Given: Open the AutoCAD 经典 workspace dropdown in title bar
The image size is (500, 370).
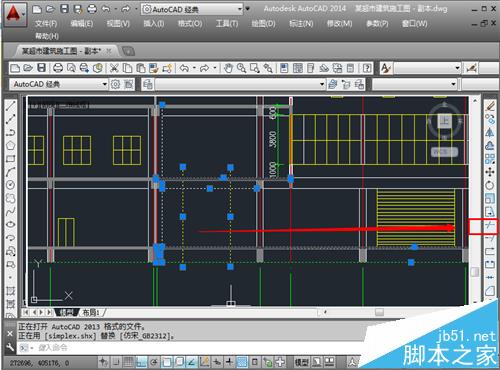Looking at the screenshot, I should (x=192, y=9).
